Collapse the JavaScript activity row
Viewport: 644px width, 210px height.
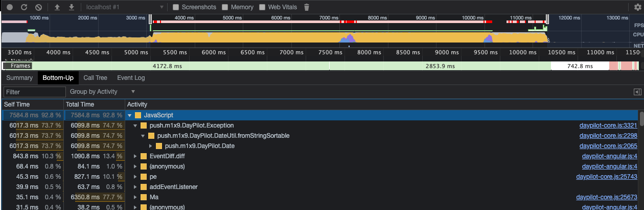point(130,115)
